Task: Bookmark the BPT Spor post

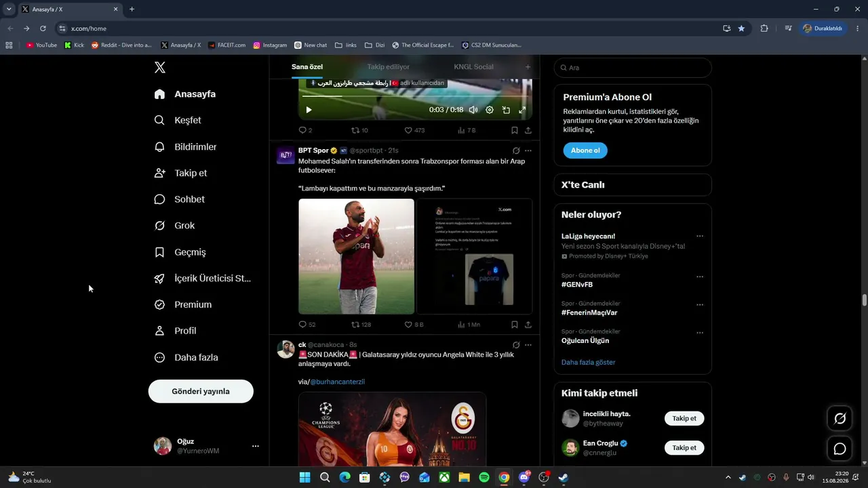Action: click(515, 325)
